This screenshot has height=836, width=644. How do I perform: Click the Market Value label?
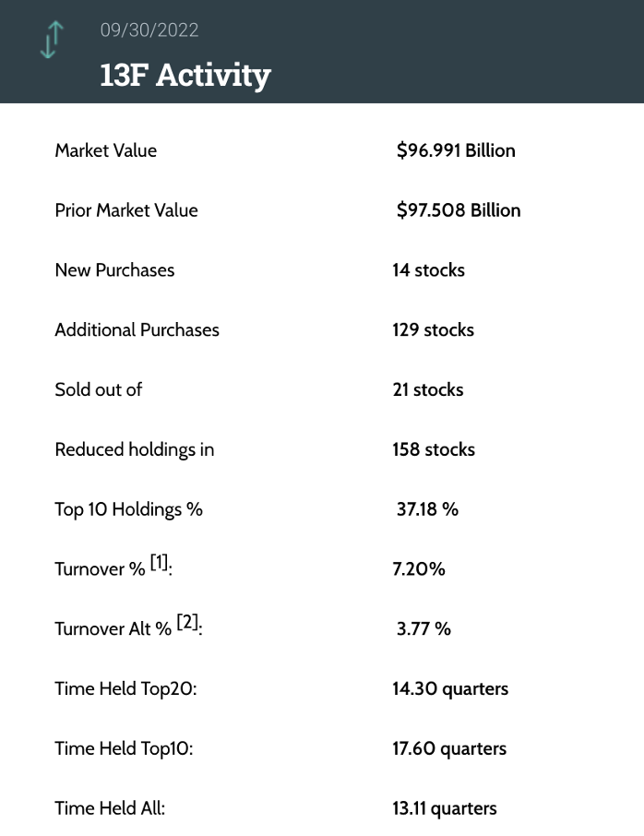coord(106,150)
